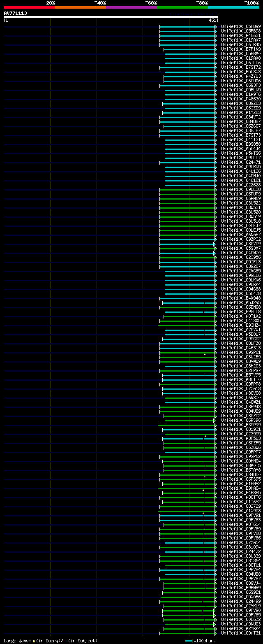Select the UniRef100_Q5FBA0 label
This screenshot has width=263, height=644.
[240, 54]
